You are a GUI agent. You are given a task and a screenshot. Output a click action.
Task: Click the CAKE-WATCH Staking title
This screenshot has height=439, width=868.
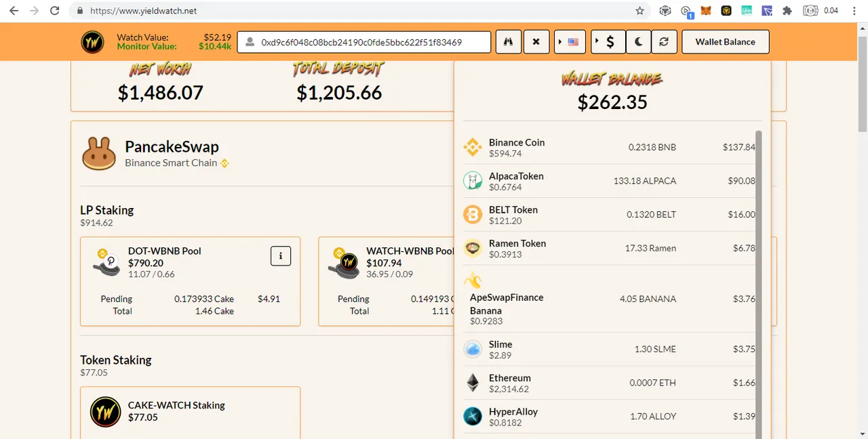[176, 405]
